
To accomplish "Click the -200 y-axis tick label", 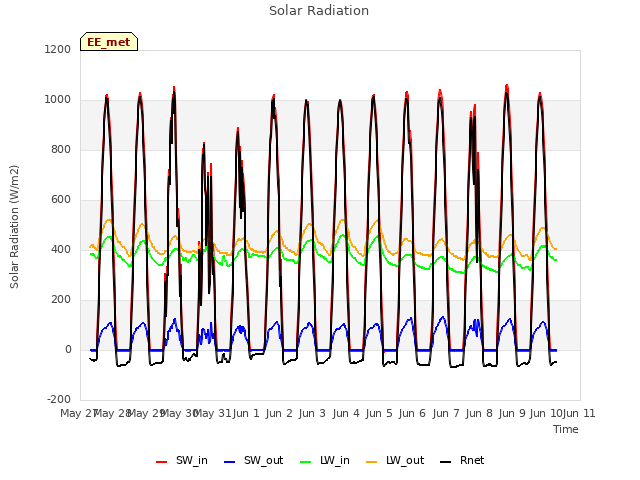I will click(x=59, y=399).
